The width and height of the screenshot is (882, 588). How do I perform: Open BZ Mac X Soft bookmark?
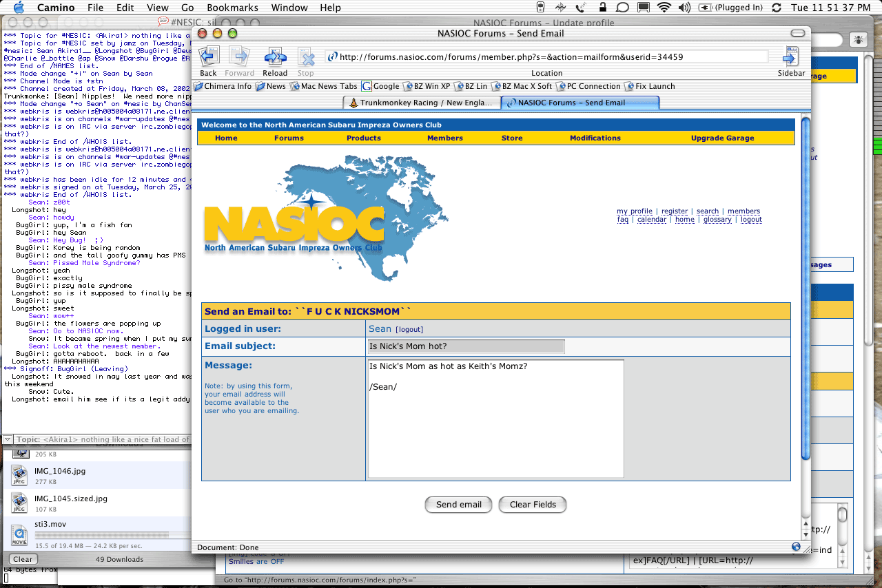(522, 86)
